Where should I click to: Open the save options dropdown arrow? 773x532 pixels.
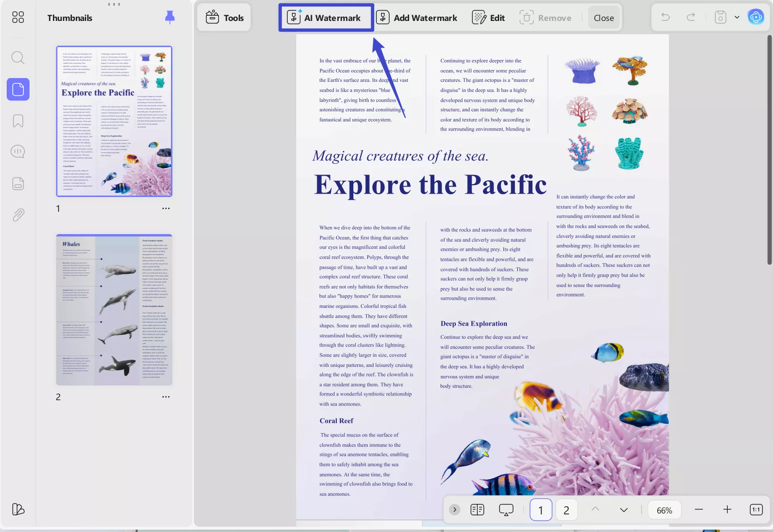(x=736, y=17)
